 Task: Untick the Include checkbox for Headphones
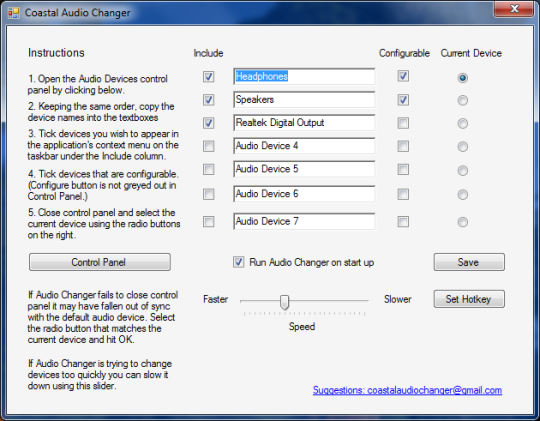point(208,76)
